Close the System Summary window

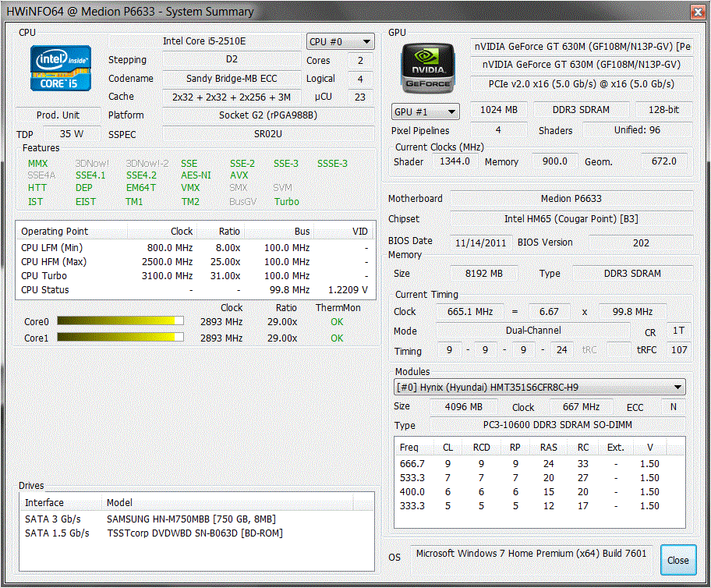coord(698,12)
